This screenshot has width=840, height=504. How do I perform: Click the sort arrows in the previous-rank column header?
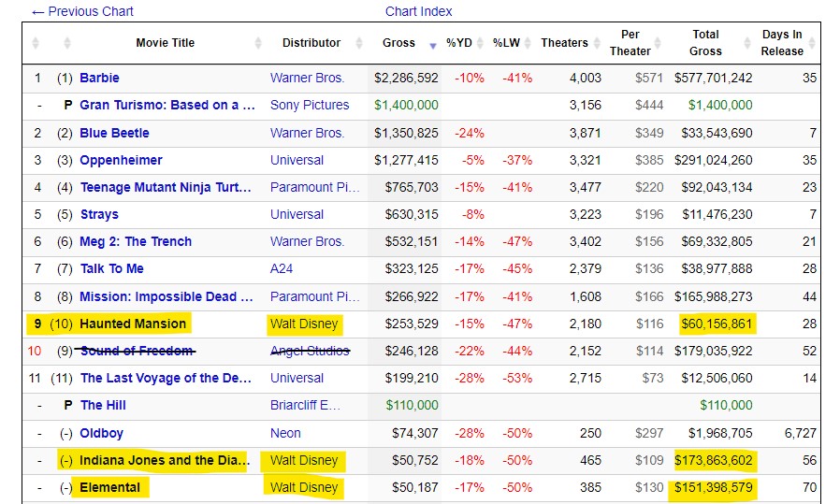[x=66, y=43]
